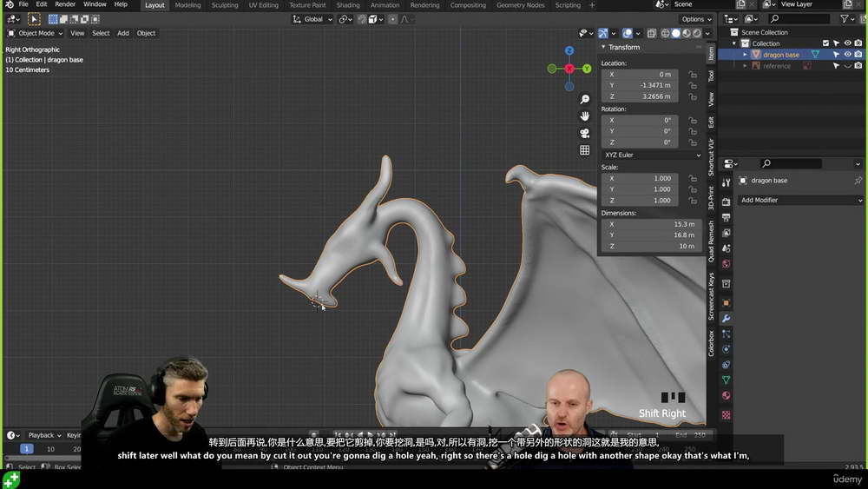Open the Physics properties tab icon
Screen dimensions: 868x489
point(727,349)
